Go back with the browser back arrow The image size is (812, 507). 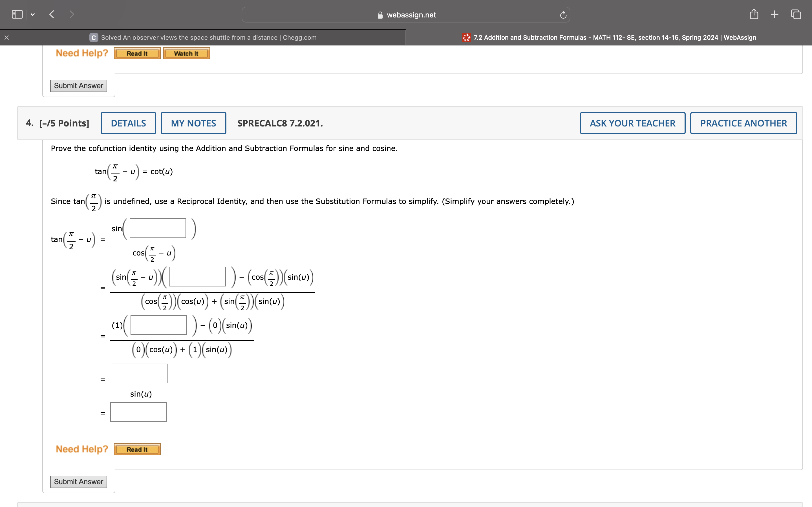click(52, 14)
